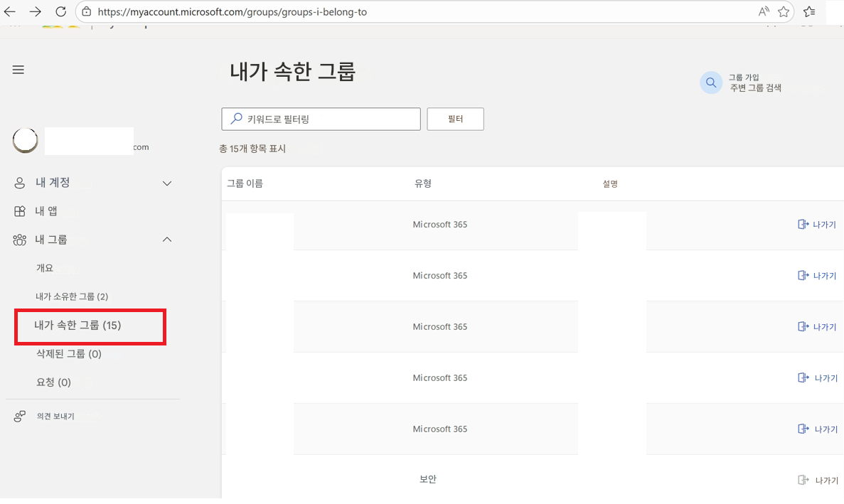Viewport: 844px width, 504px height.
Task: Click the lock site info icon
Action: (86, 11)
